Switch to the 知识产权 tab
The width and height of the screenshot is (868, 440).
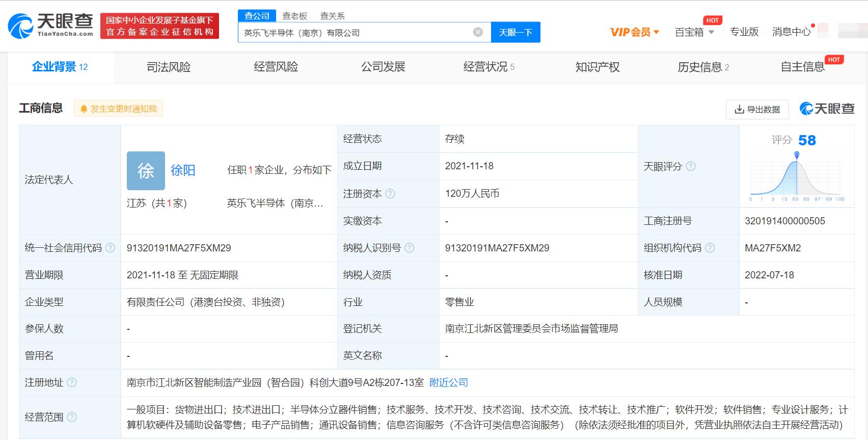pos(598,67)
